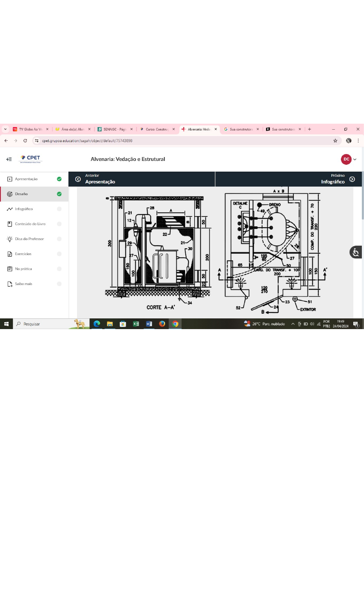Click the green completion check beside Apresentação
Viewport: 364px width, 594px height.
point(59,179)
